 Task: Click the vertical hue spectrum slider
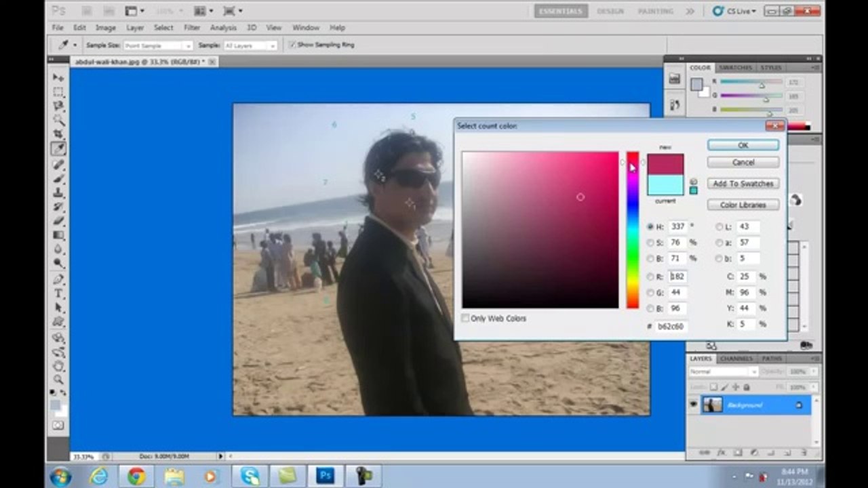(x=633, y=230)
